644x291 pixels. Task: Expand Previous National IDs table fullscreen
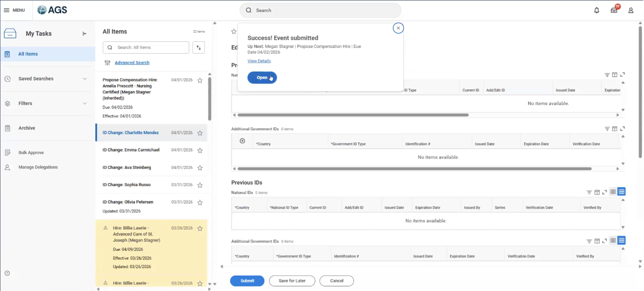coord(605,192)
